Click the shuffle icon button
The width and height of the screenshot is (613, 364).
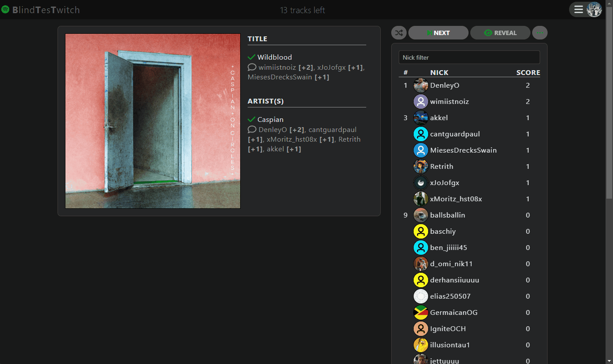[399, 33]
